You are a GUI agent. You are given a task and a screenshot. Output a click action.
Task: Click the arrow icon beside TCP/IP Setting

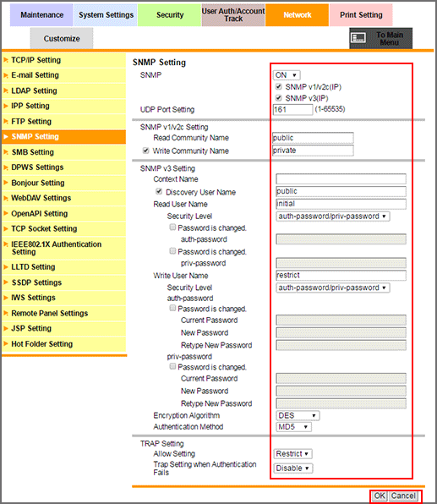point(6,60)
